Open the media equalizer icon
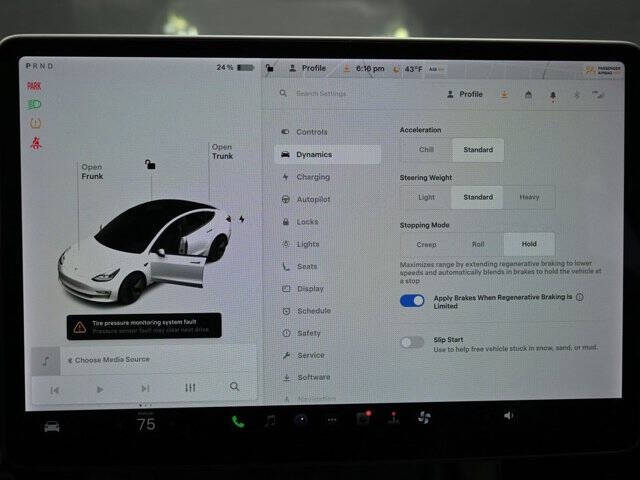640x480 pixels. coord(190,387)
